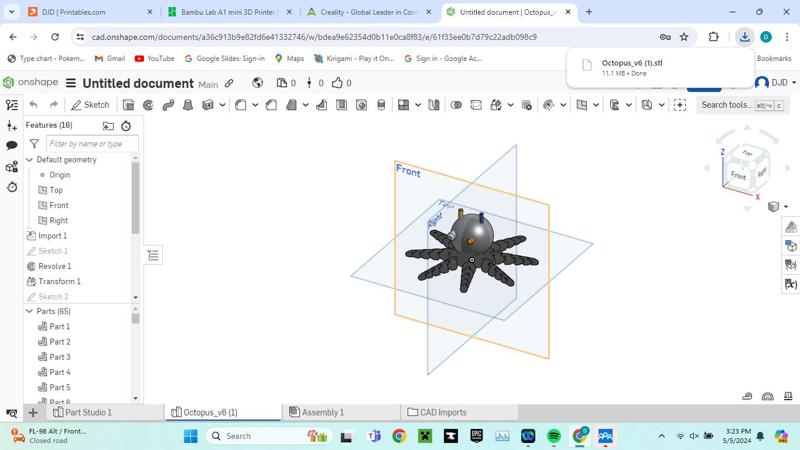This screenshot has width=800, height=450.
Task: Open view cube display options dropdown
Action: coord(786,207)
